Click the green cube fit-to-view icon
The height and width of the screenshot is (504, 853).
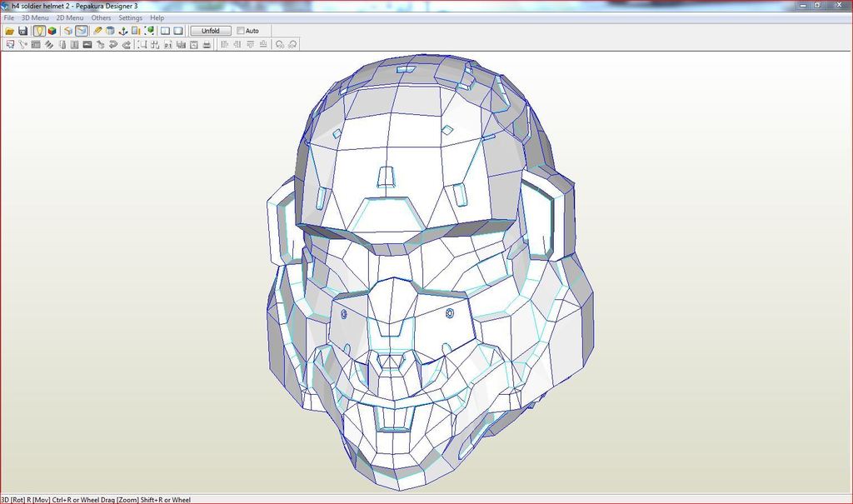(x=149, y=31)
